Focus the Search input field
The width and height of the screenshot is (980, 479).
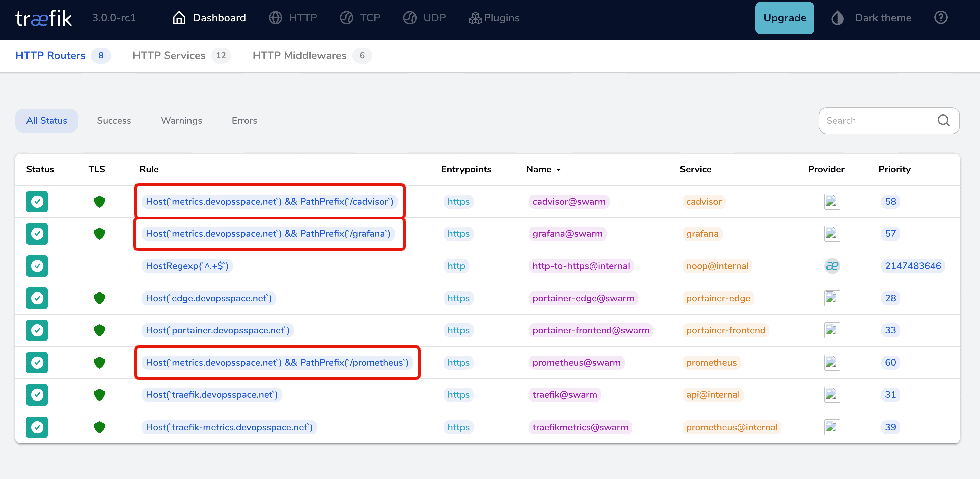[x=889, y=121]
